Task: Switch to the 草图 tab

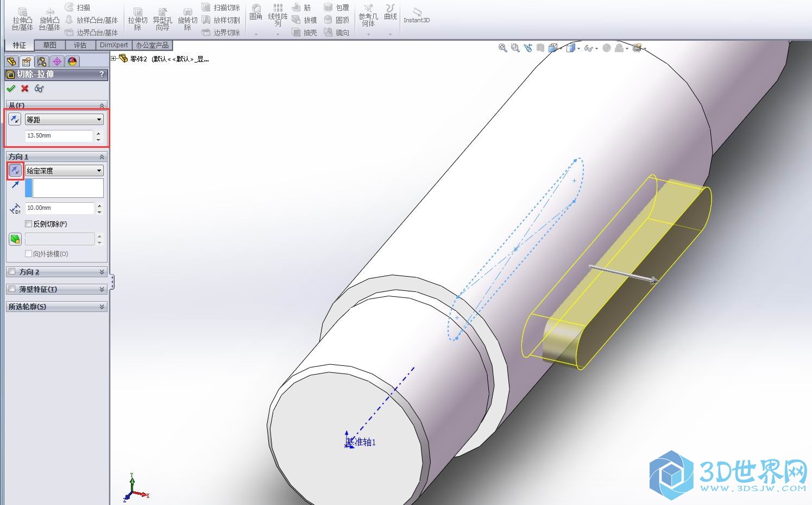Action: coord(49,45)
